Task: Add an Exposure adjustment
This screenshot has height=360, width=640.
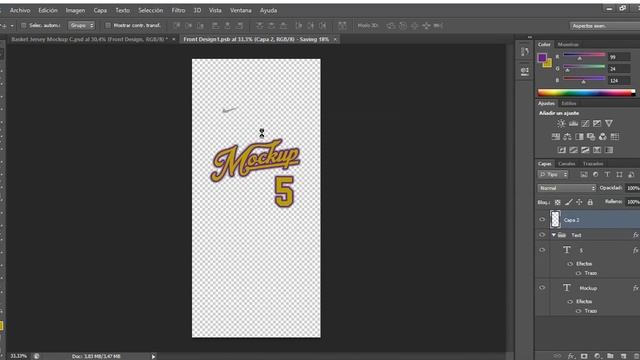Action: 597,123
